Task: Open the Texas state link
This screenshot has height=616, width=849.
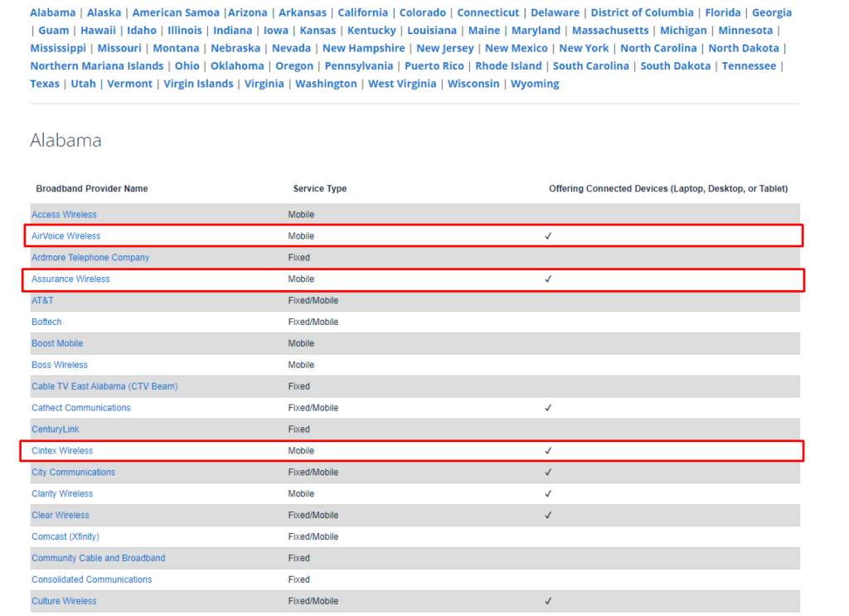Action: coord(45,84)
